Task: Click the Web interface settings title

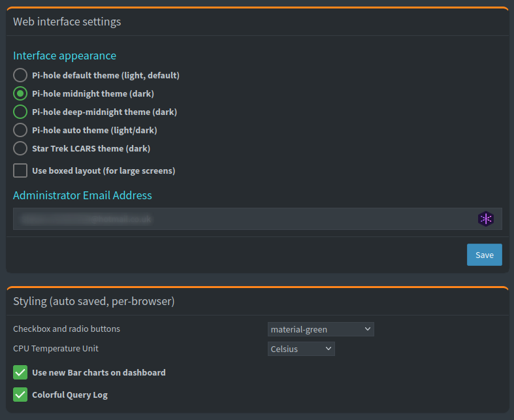Action: click(67, 22)
